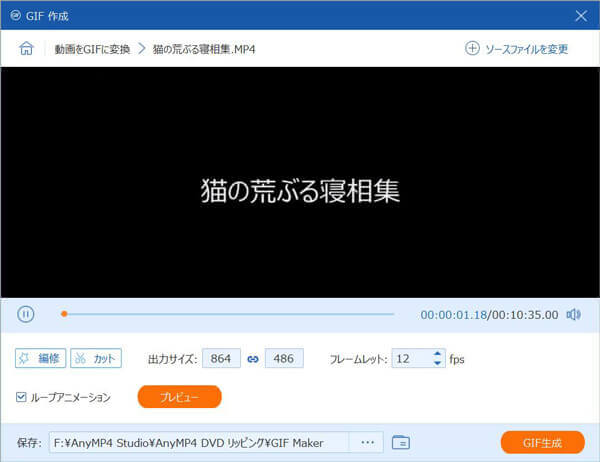Click the save path field

(199, 442)
